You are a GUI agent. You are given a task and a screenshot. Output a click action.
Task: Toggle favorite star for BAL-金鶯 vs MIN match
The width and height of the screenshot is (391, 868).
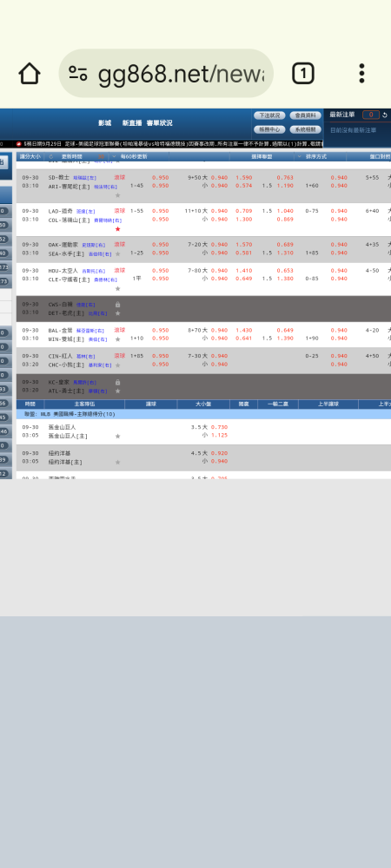coord(117,339)
